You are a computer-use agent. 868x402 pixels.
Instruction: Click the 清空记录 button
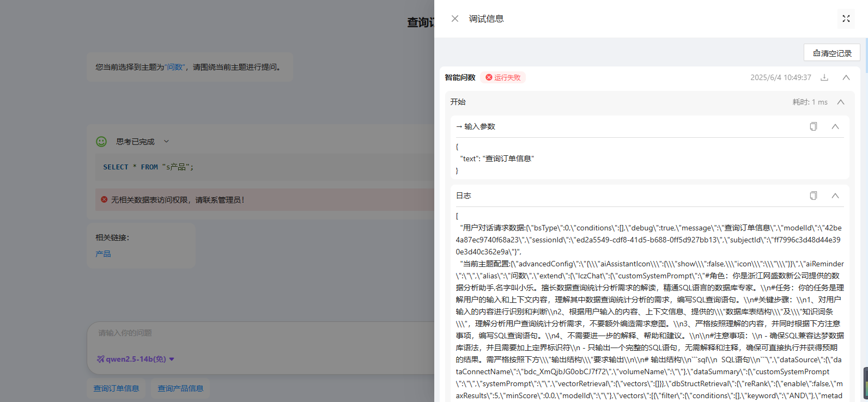coord(831,53)
